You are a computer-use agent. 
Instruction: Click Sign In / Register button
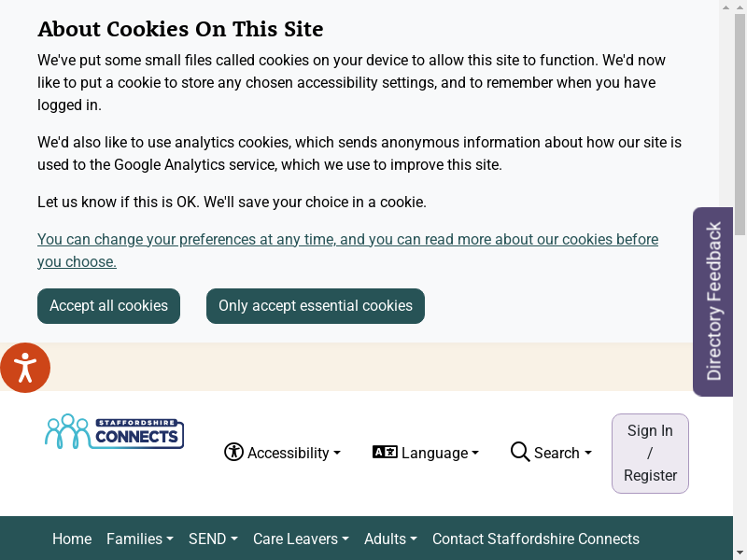(x=650, y=453)
